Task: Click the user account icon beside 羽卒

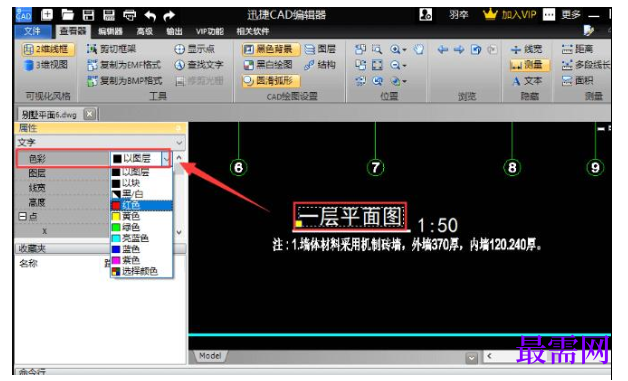Action: [425, 15]
